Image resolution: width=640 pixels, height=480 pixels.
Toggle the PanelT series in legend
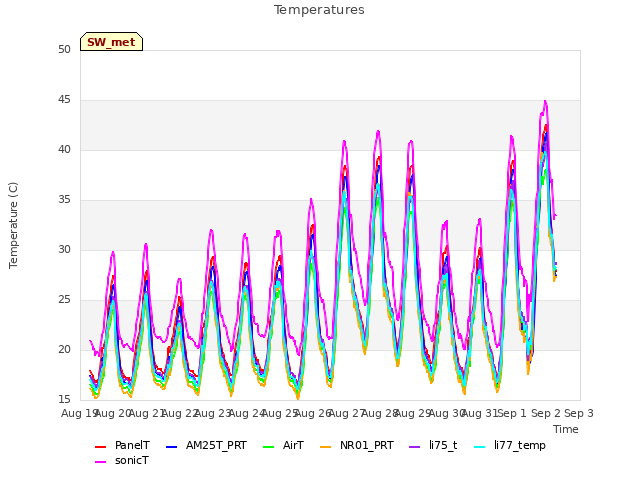click(x=132, y=445)
